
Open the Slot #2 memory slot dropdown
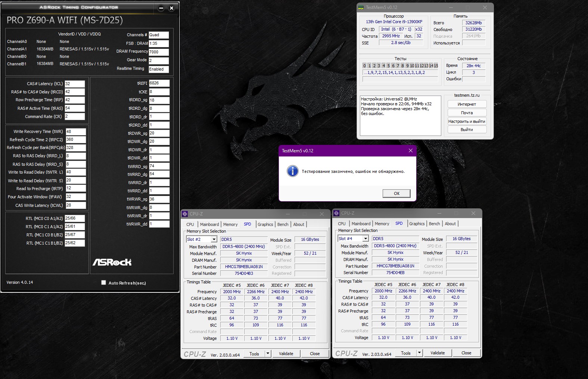(x=214, y=239)
